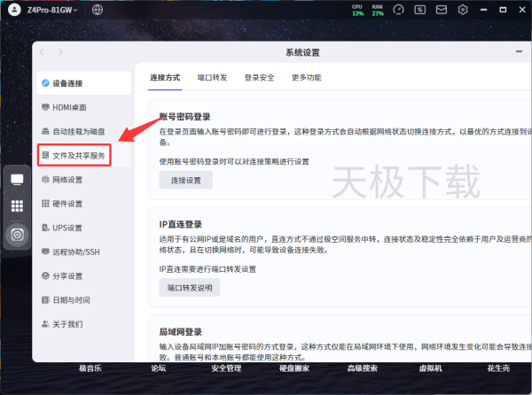Select UPS设置 in sidebar
The height and width of the screenshot is (395, 532).
click(67, 228)
